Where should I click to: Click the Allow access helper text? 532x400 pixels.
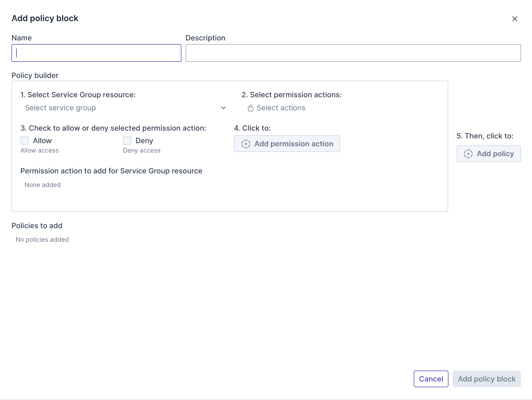(x=40, y=150)
